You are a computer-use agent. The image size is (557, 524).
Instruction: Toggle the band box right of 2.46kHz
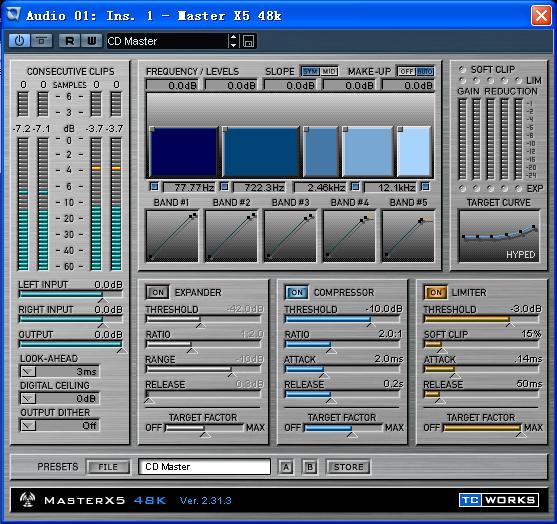pos(355,186)
